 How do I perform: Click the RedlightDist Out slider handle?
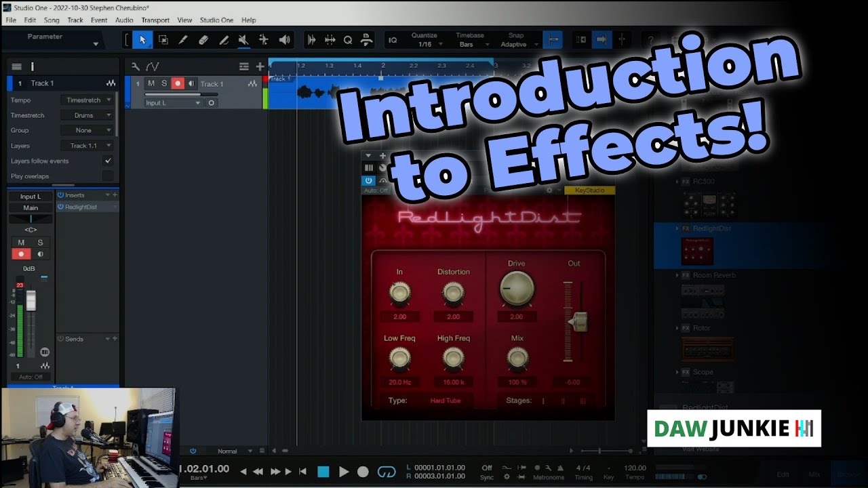tap(578, 323)
